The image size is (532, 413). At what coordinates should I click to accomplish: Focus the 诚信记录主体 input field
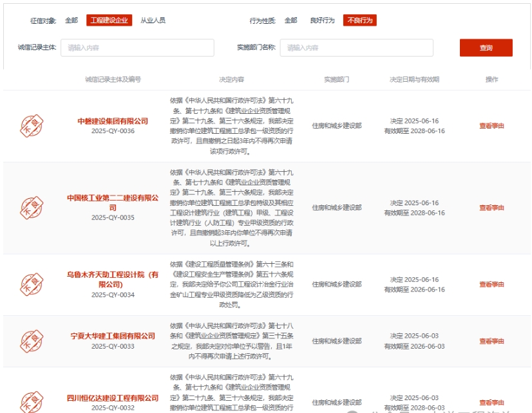(137, 48)
